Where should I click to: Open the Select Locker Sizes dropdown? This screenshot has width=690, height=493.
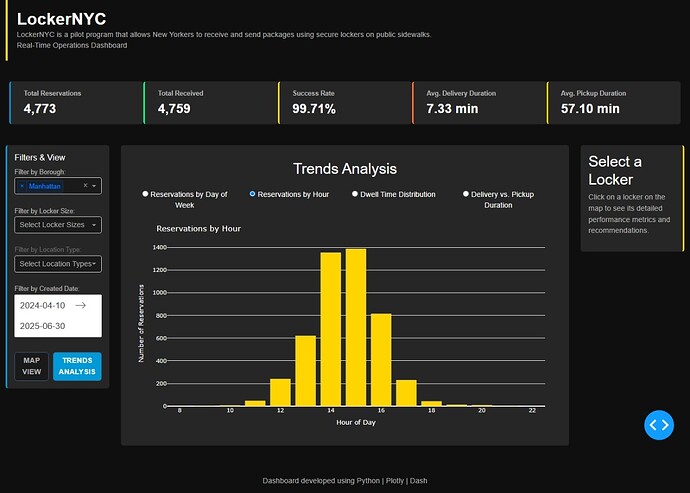coord(58,224)
